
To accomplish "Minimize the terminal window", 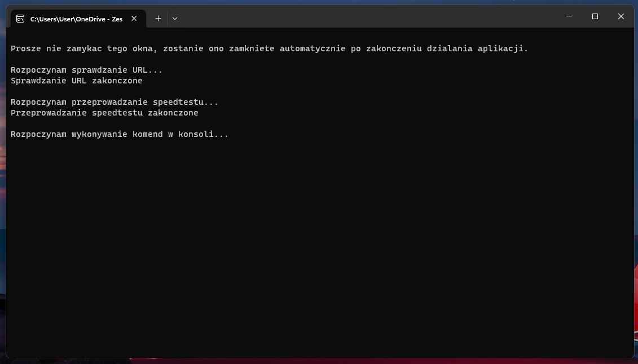I will point(569,17).
